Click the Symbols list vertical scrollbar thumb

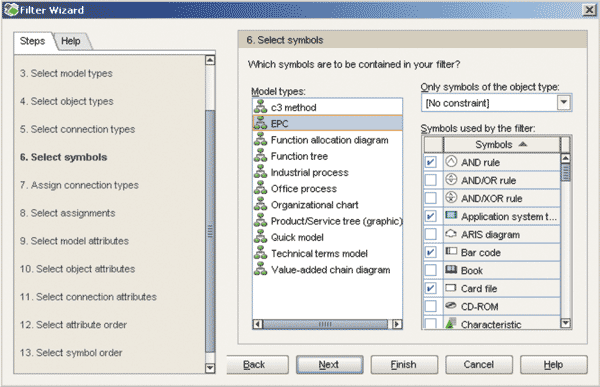point(565,172)
